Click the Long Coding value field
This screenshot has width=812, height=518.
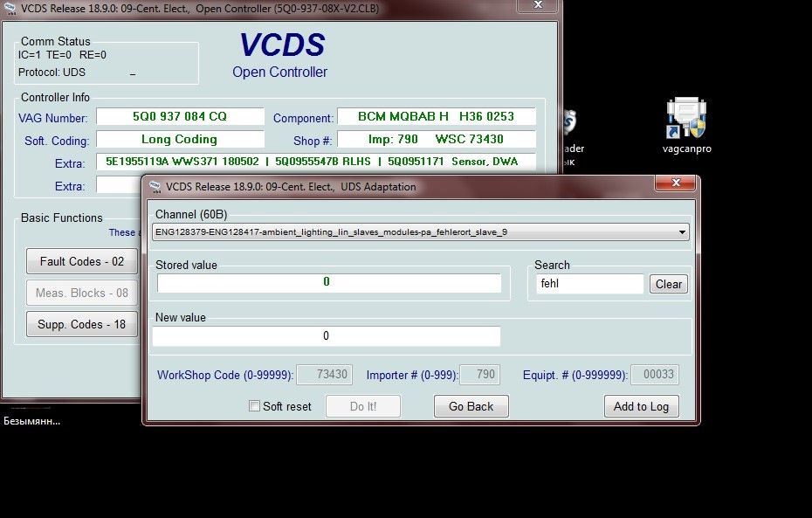tap(180, 140)
